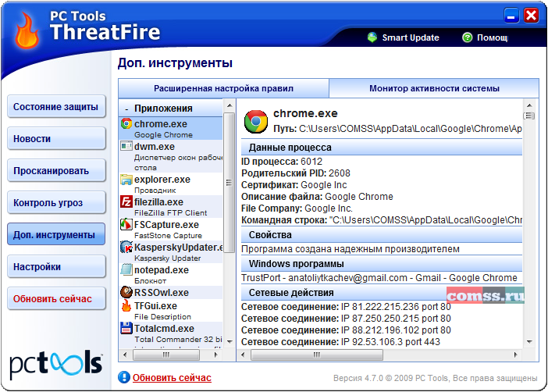The image size is (548, 392).
Task: Click the large Chrome logo in details pane
Action: tap(256, 121)
